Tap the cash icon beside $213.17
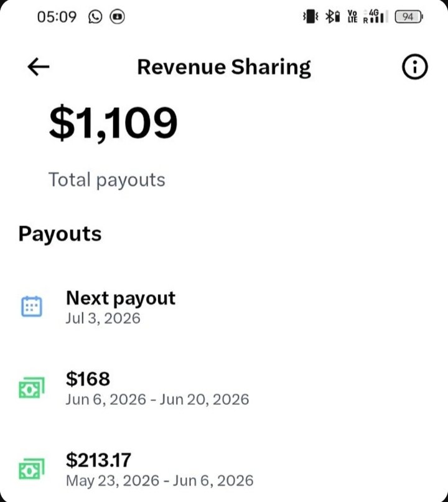Screen dimensions: 448x502 coord(31,469)
